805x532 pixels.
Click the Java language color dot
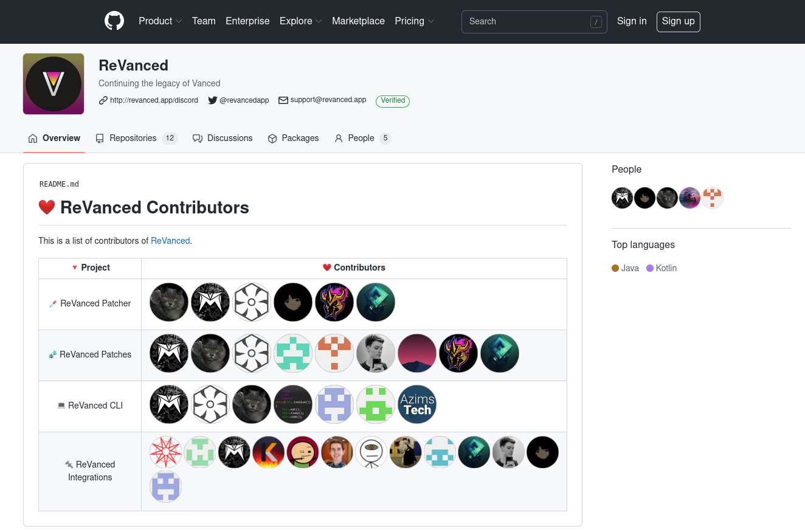(615, 268)
